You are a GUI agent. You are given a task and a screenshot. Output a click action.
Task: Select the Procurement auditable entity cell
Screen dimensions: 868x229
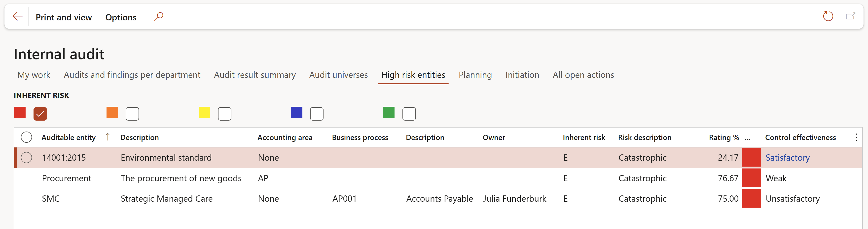pyautogui.click(x=66, y=178)
